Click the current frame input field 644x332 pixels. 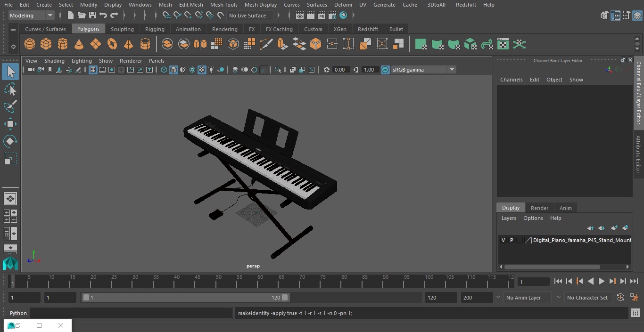click(533, 282)
